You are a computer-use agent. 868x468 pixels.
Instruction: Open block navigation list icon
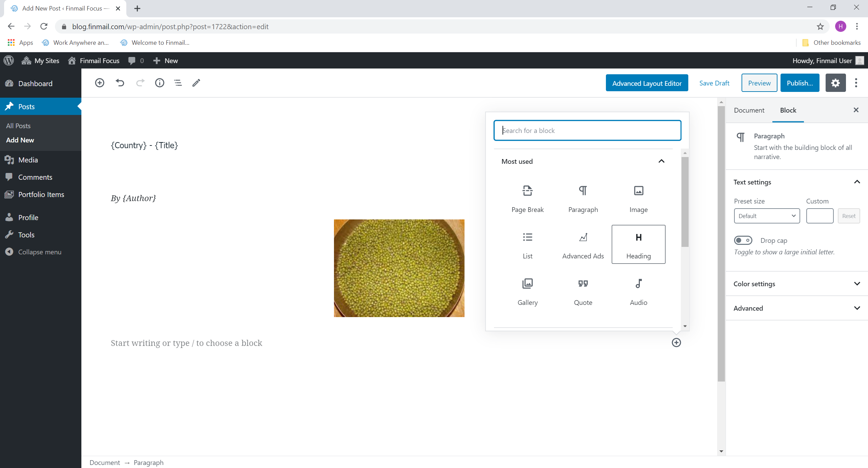click(178, 83)
